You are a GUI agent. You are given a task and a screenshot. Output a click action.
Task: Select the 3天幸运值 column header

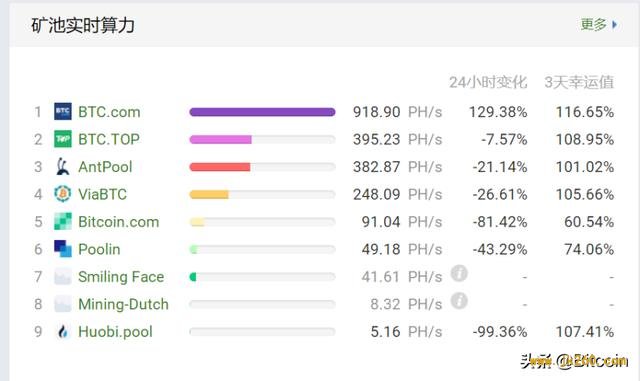[x=579, y=82]
